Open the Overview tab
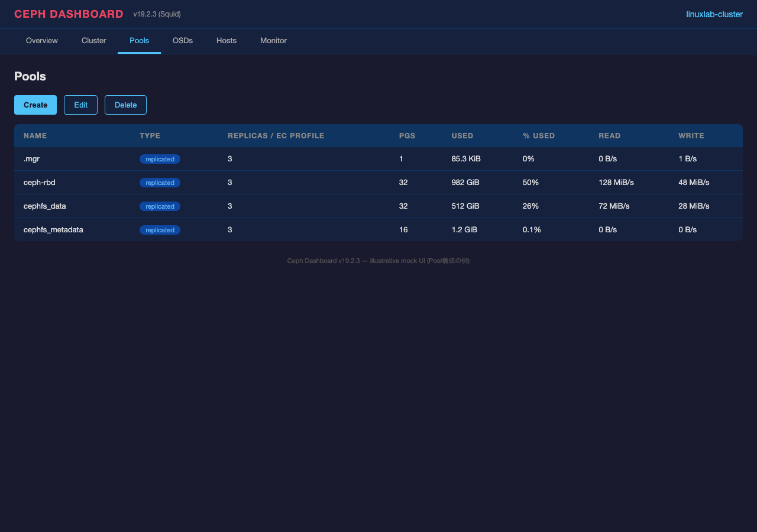Screen dimensions: 757x532 [x=42, y=41]
